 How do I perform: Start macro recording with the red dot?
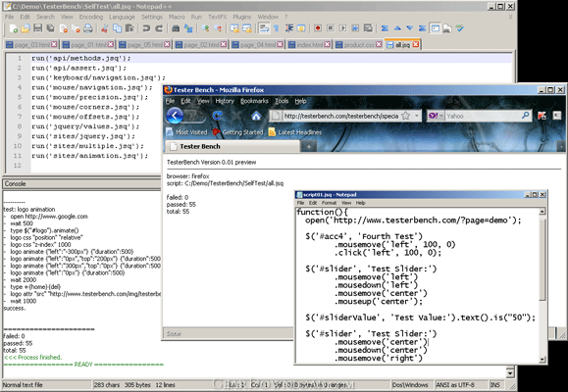click(318, 28)
